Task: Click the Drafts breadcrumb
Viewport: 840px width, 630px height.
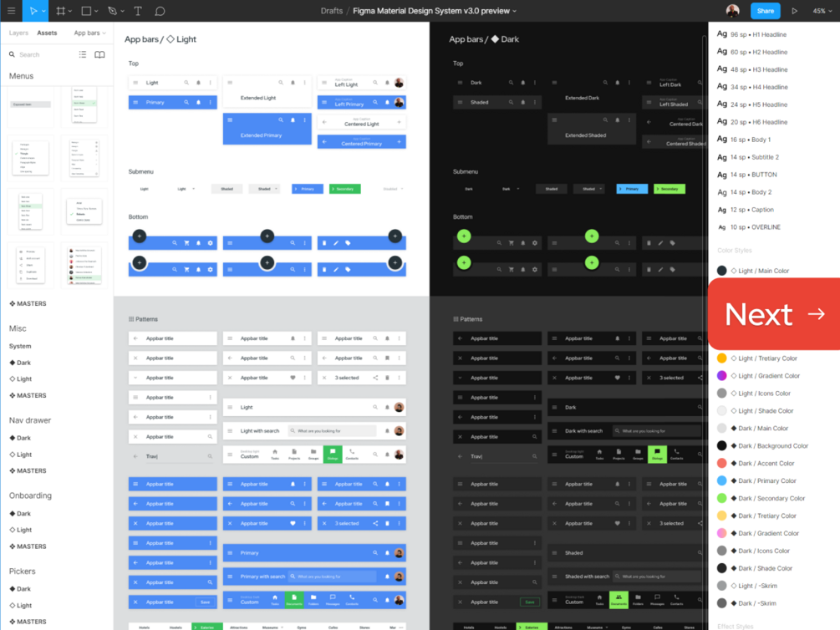Action: tap(332, 11)
